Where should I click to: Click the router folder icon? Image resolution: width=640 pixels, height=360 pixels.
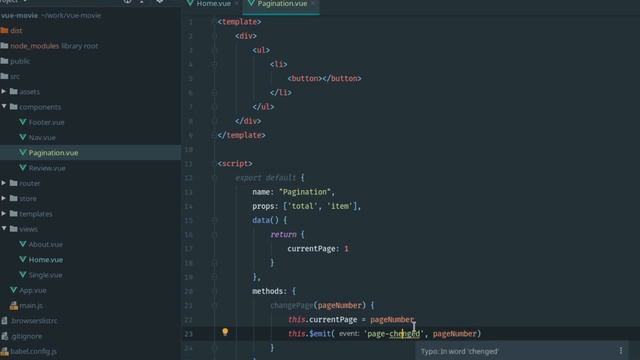[x=13, y=183]
